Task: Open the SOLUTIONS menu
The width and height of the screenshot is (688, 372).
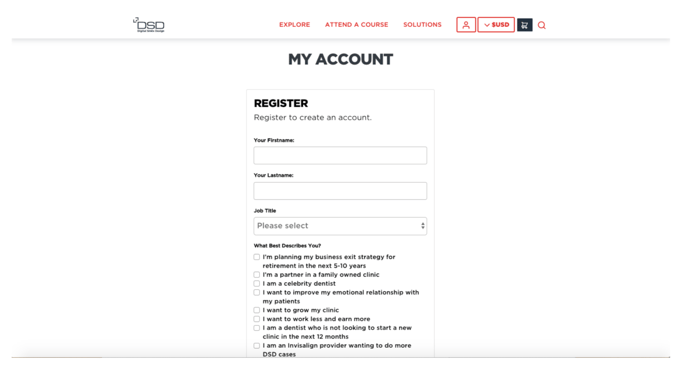Action: point(422,25)
